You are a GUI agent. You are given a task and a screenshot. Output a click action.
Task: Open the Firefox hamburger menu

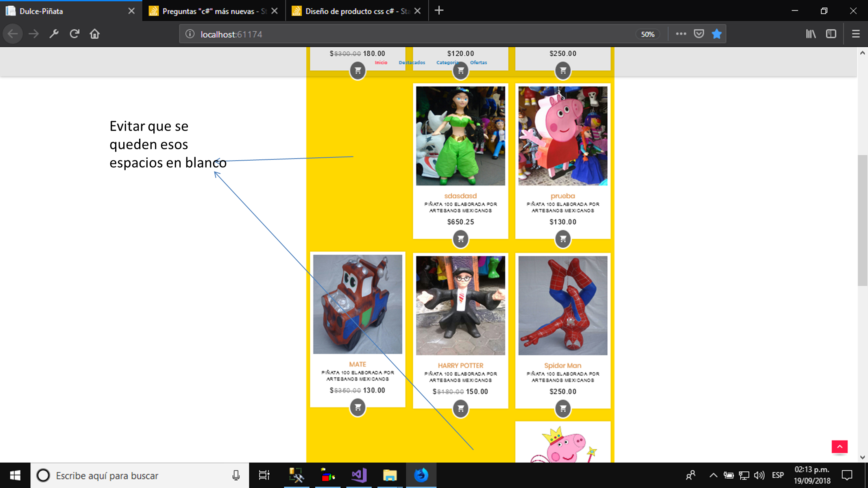856,34
